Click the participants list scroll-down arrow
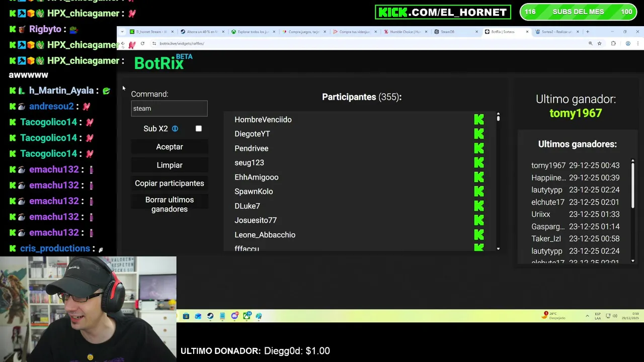The image size is (644, 362). click(498, 249)
